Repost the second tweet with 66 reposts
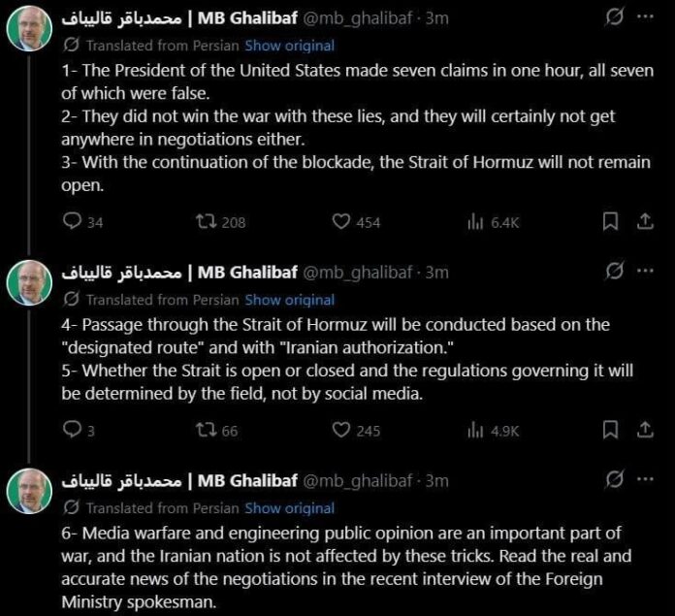The height and width of the screenshot is (616, 675). [x=204, y=430]
